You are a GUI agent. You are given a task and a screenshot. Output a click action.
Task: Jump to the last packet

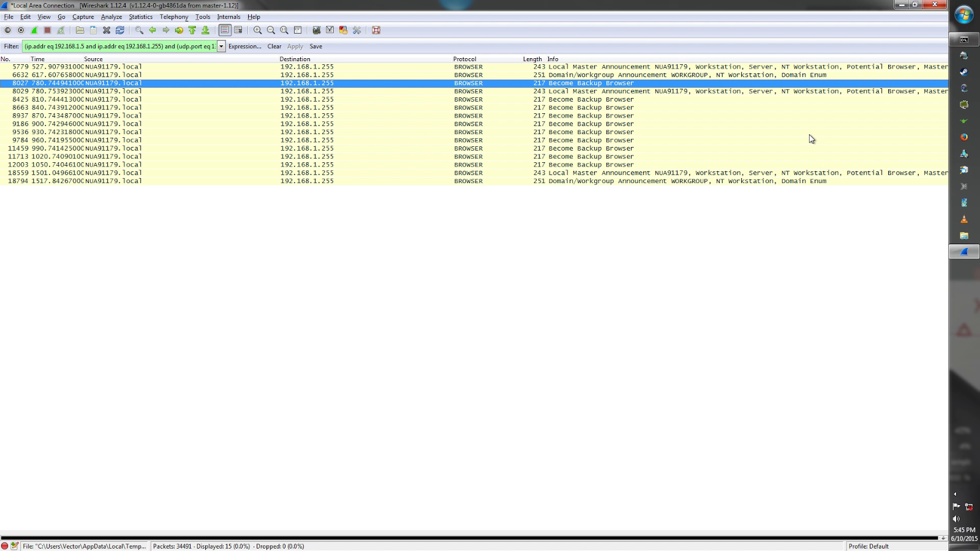pos(206,30)
